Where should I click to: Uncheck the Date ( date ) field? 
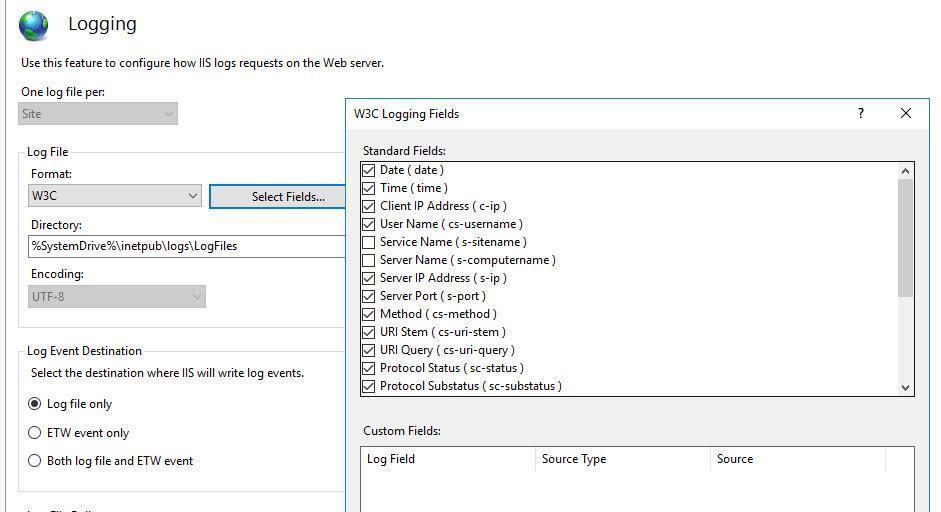point(368,170)
